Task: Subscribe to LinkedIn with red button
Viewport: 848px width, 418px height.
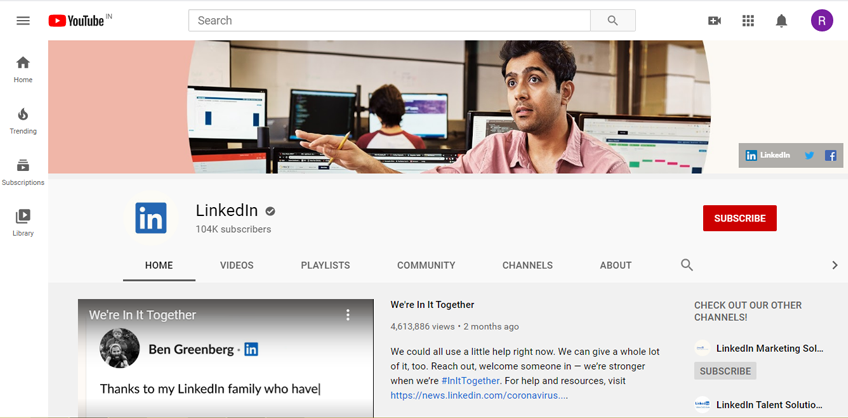Action: (740, 218)
